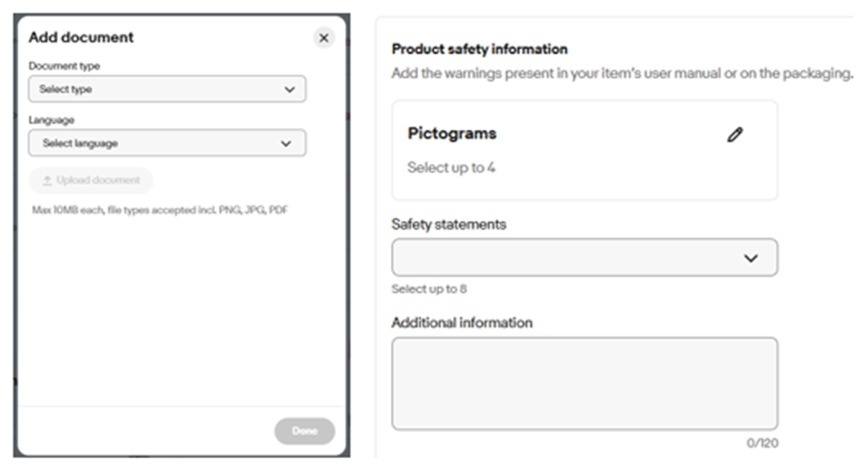Click the Max 10MB file types hint

[159, 210]
